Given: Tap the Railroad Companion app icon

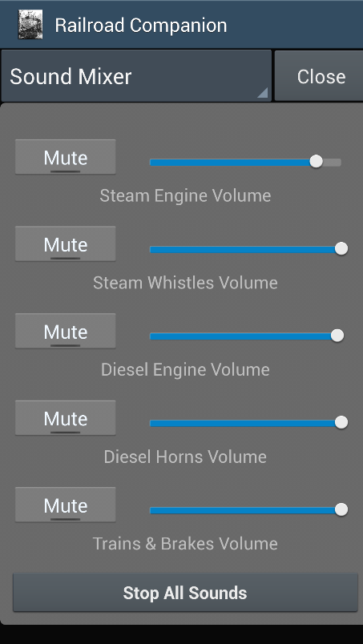Looking at the screenshot, I should coord(30,25).
